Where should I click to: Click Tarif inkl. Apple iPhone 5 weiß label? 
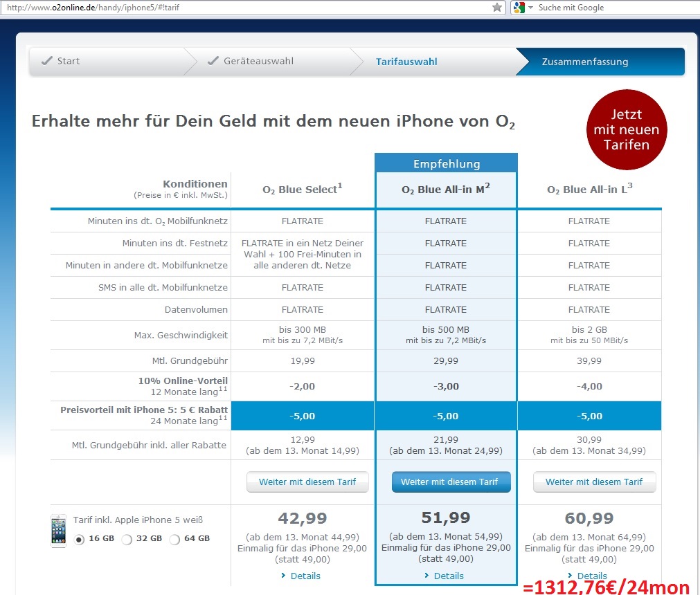click(x=138, y=520)
